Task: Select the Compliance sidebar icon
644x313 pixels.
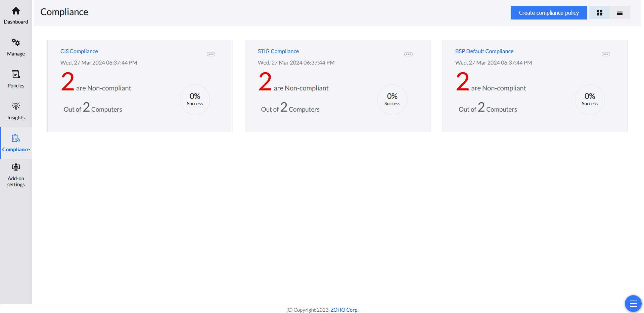Action: (16, 139)
